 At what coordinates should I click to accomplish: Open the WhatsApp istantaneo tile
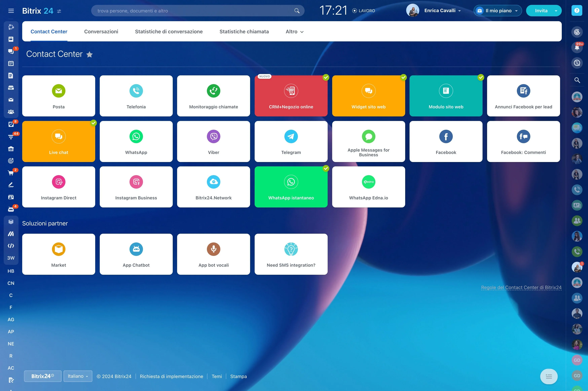coord(291,187)
